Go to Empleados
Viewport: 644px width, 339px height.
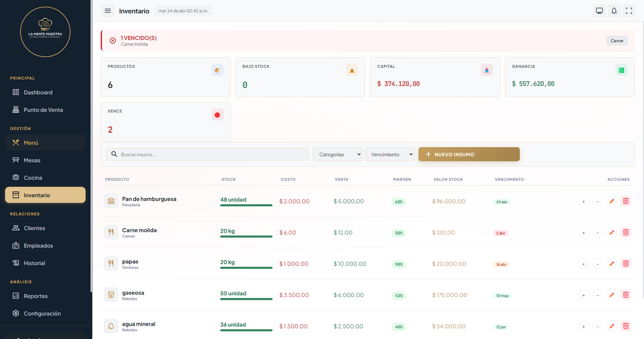point(45,245)
